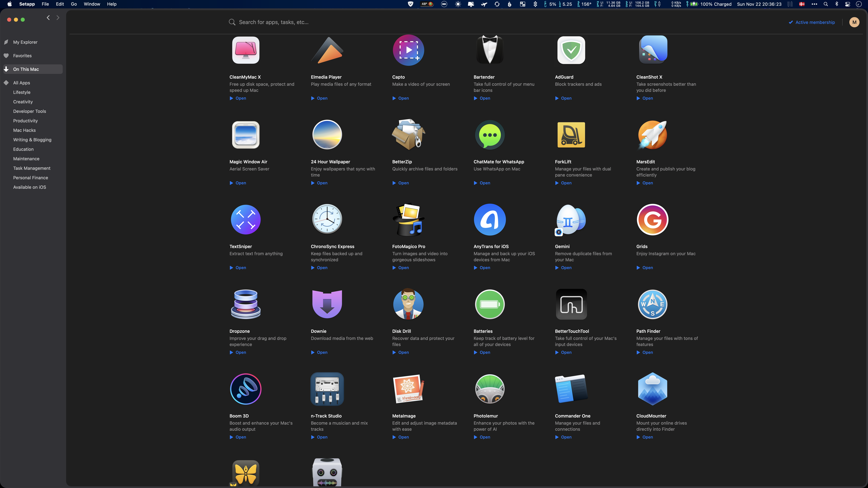Click the CleanMyMac X app icon
The width and height of the screenshot is (868, 488).
pos(246,50)
